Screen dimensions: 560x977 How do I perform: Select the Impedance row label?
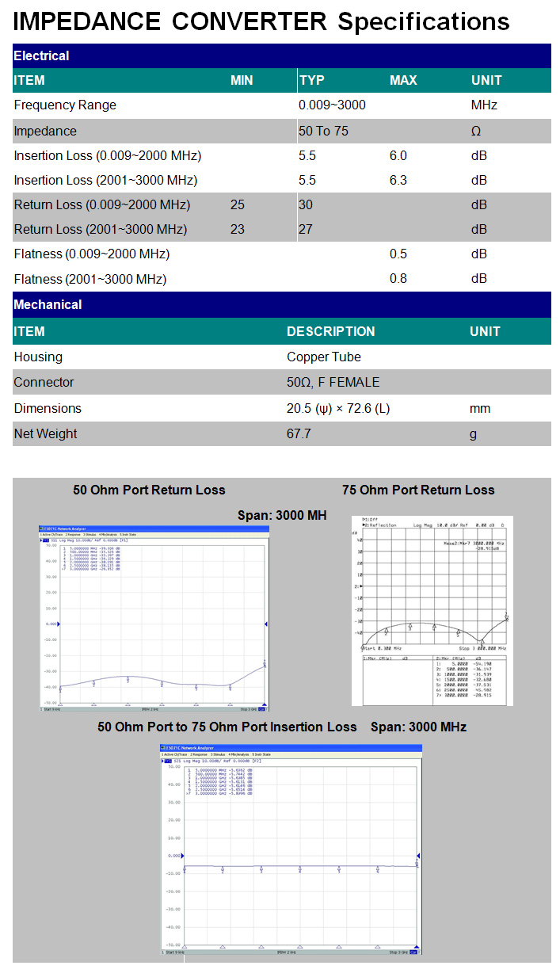coord(45,131)
